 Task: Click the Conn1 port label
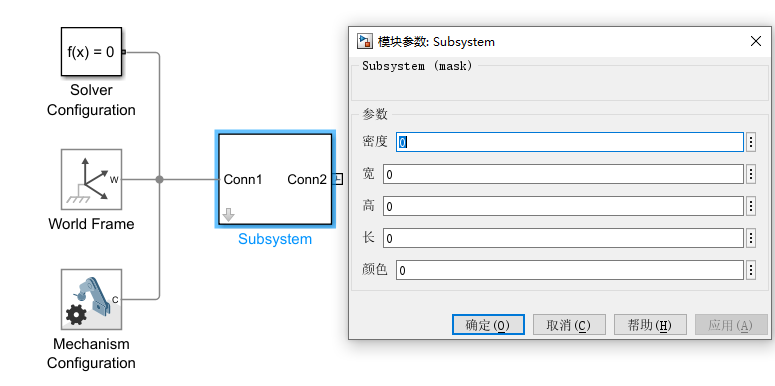(243, 179)
